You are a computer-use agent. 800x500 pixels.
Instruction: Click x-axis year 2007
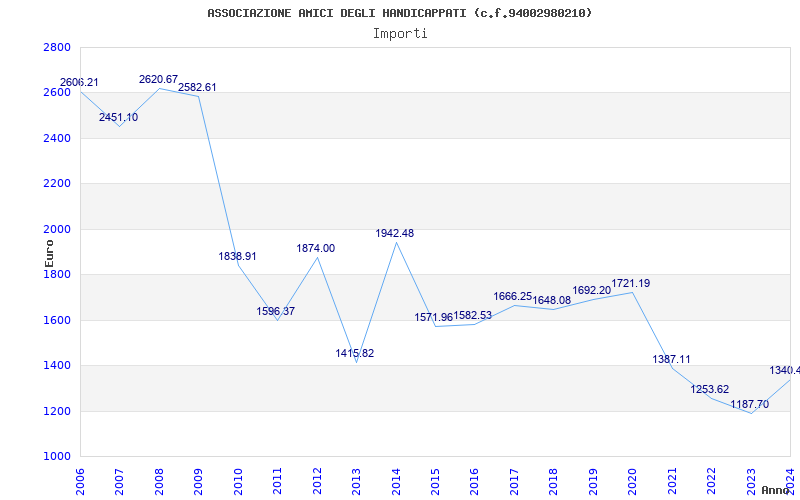tap(119, 481)
